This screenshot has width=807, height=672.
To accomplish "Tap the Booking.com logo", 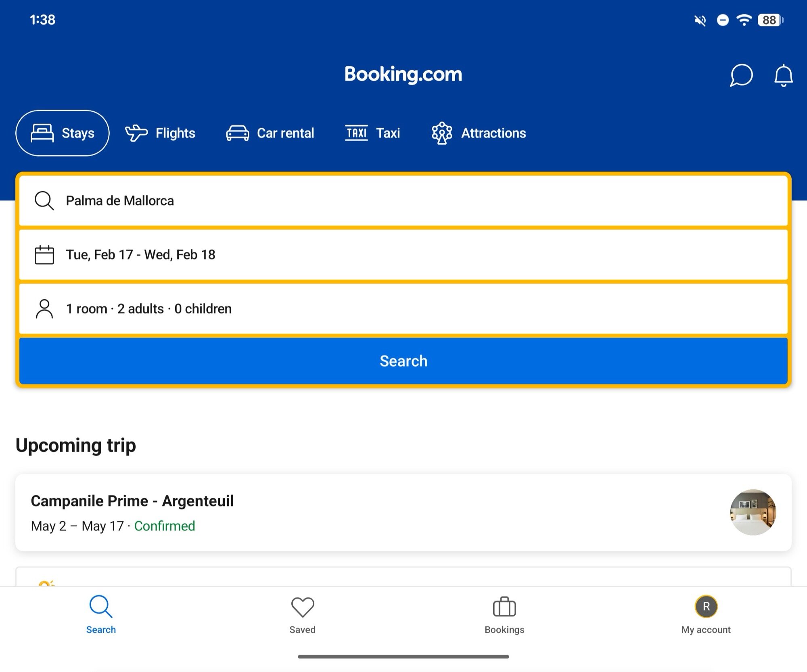I will pyautogui.click(x=403, y=74).
